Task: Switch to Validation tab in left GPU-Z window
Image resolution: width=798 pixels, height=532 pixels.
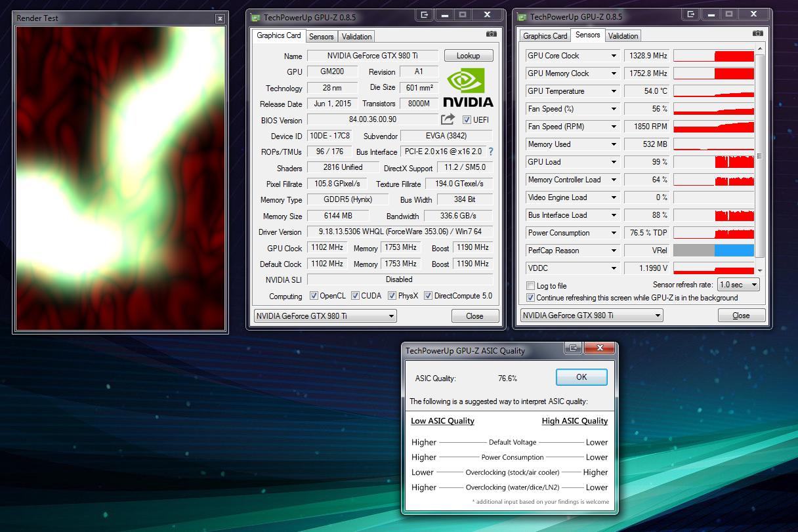Action: click(x=356, y=37)
